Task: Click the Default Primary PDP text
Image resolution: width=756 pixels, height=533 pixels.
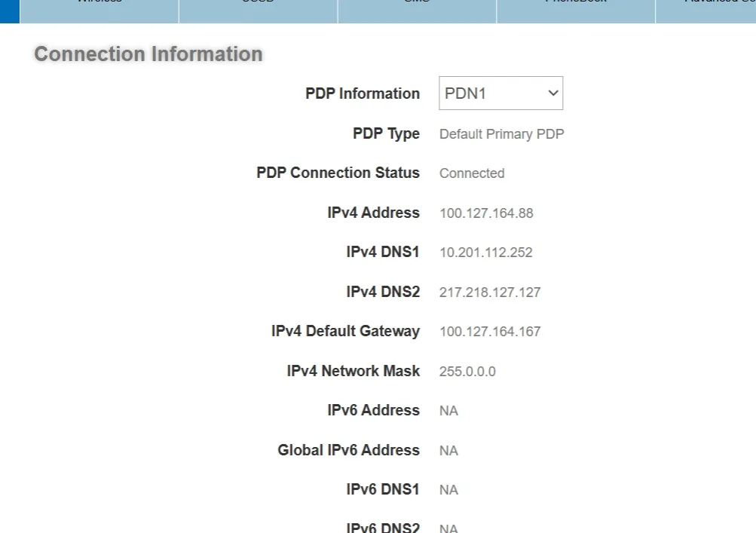Action: [501, 134]
